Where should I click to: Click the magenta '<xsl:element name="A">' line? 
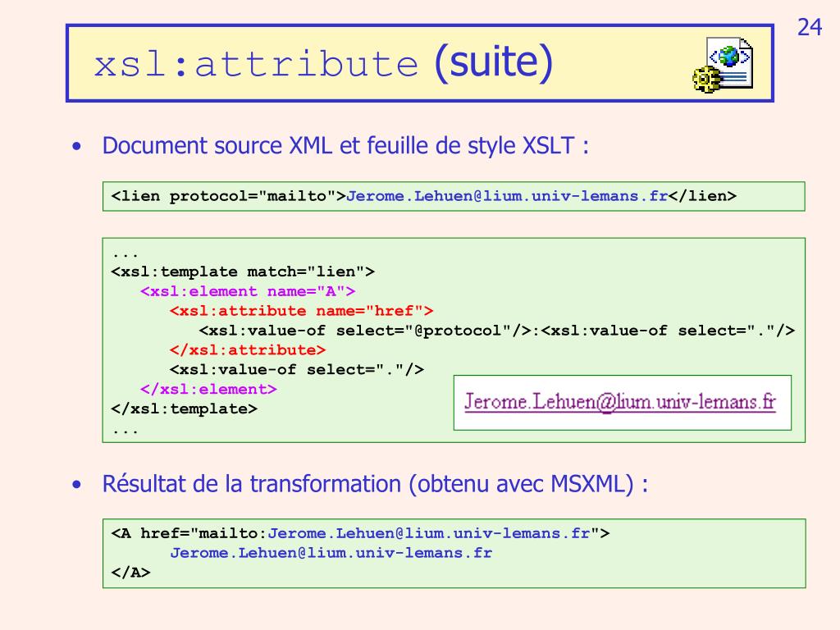pyautogui.click(x=248, y=291)
